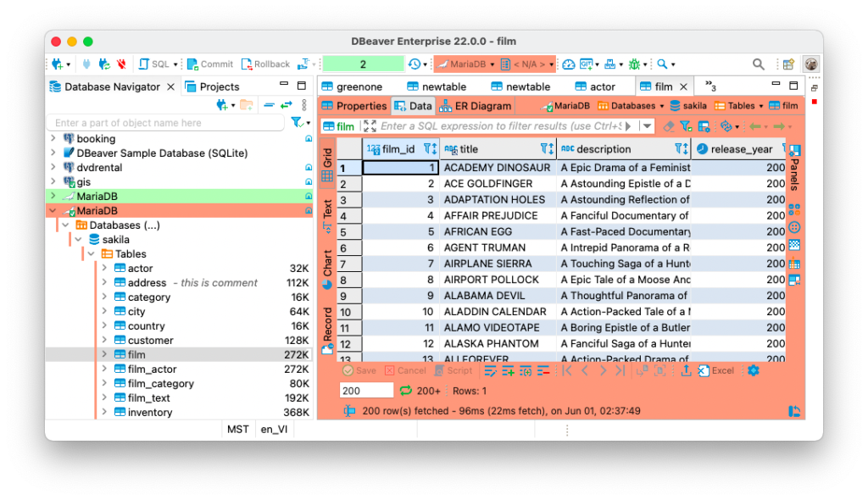Click the Link with Editor arrows icon
Viewport: 868px width, 500px height.
[x=287, y=104]
